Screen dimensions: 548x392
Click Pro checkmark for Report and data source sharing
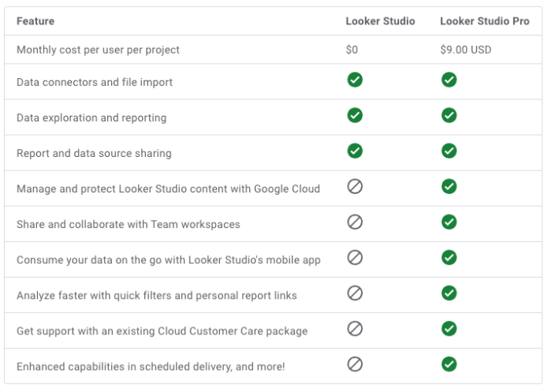click(449, 151)
